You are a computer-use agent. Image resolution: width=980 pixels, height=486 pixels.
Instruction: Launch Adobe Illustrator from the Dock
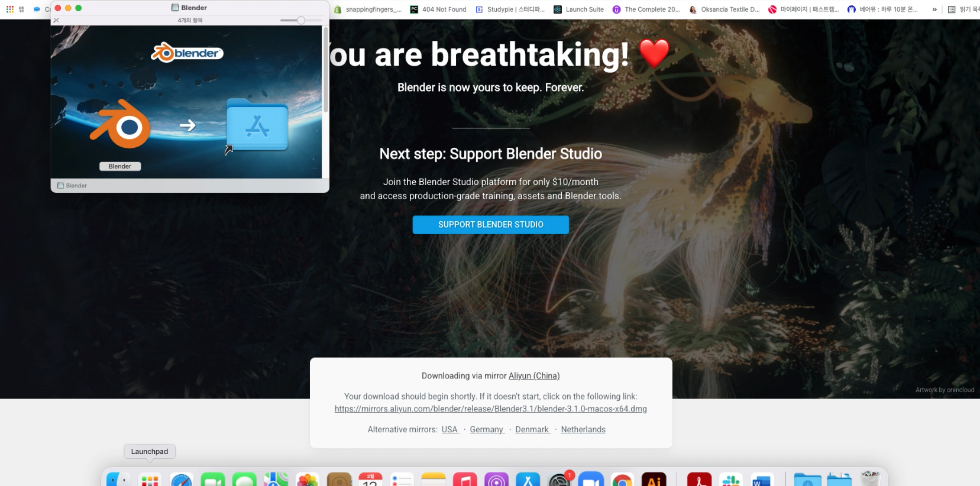click(654, 479)
